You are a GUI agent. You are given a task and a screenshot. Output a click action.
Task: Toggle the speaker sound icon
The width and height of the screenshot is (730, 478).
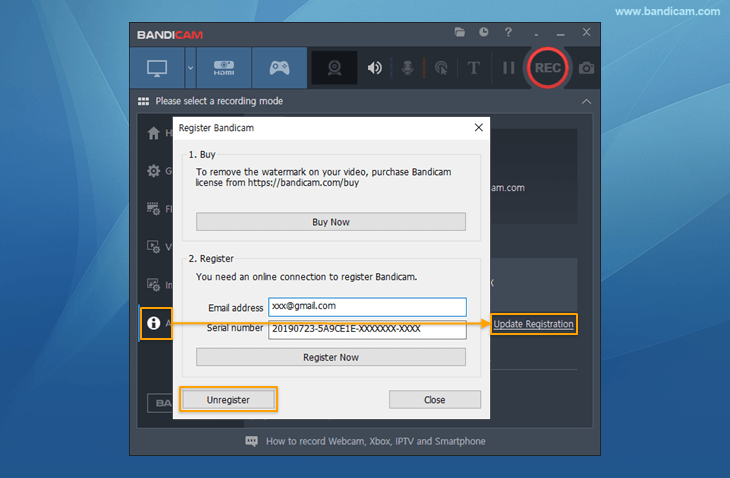pos(374,68)
